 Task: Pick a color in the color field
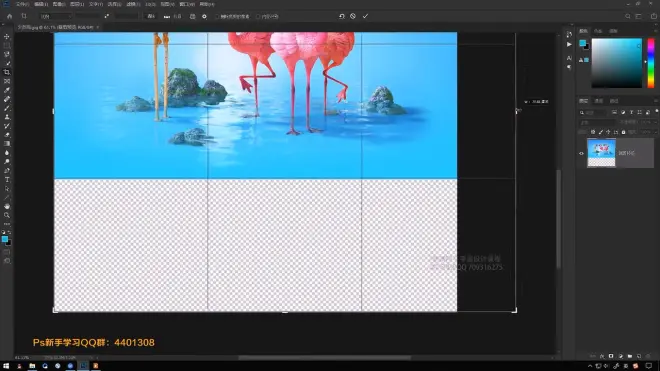[x=617, y=63]
